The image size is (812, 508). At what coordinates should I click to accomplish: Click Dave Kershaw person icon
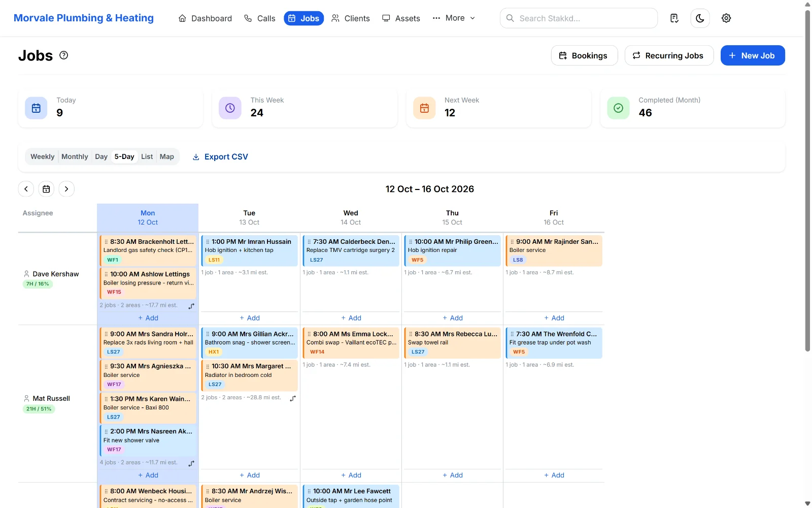[26, 274]
